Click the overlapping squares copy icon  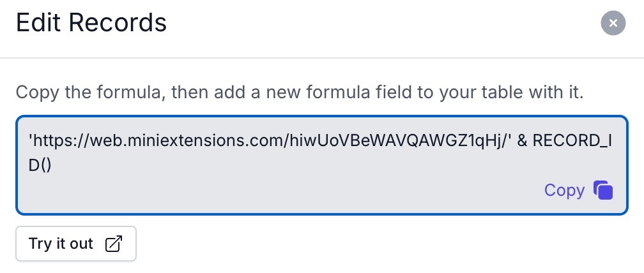(603, 191)
